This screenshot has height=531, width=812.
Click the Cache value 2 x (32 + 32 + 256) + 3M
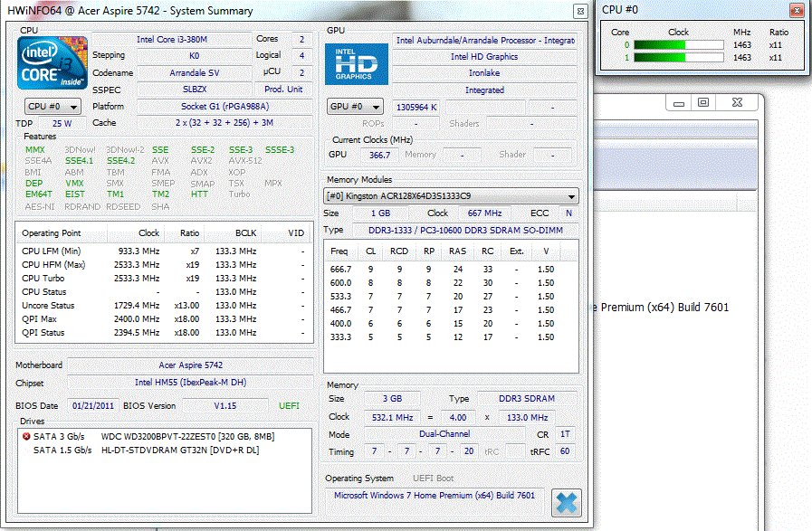(x=224, y=123)
